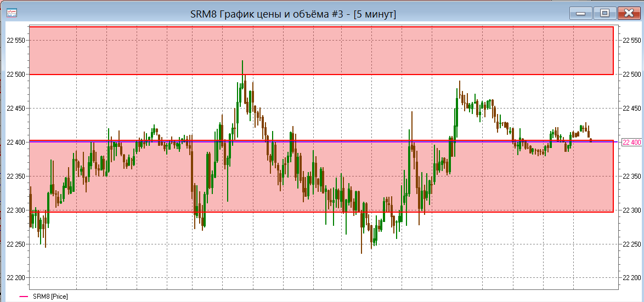Click 22 300 on the right price axis
Screen dimensions: 644x302
tap(632, 210)
